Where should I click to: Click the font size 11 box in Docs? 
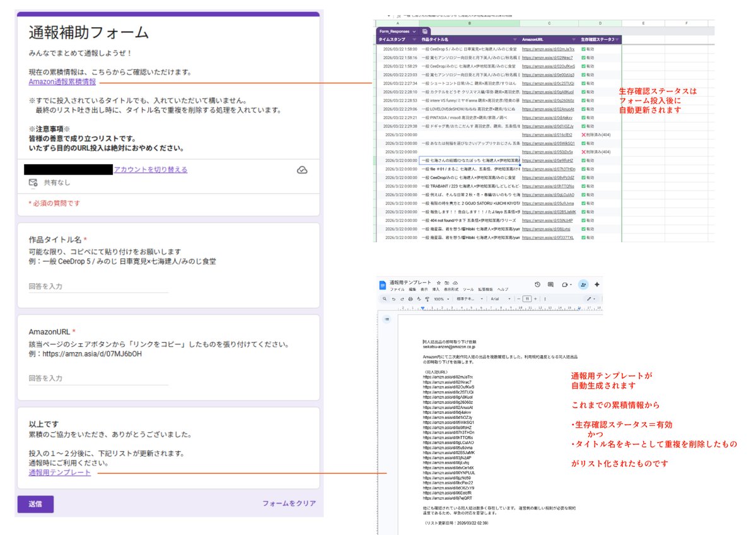(x=527, y=299)
